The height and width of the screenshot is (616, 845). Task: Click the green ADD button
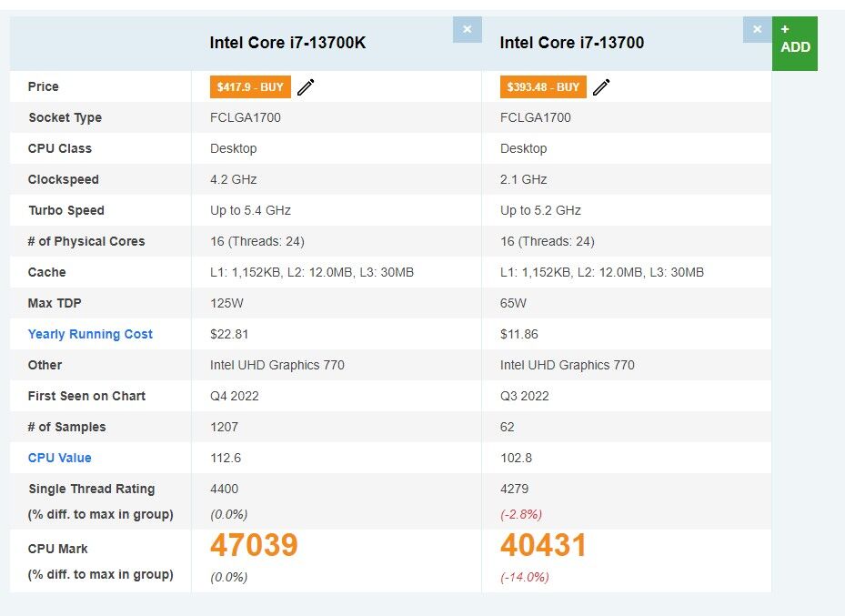point(795,43)
